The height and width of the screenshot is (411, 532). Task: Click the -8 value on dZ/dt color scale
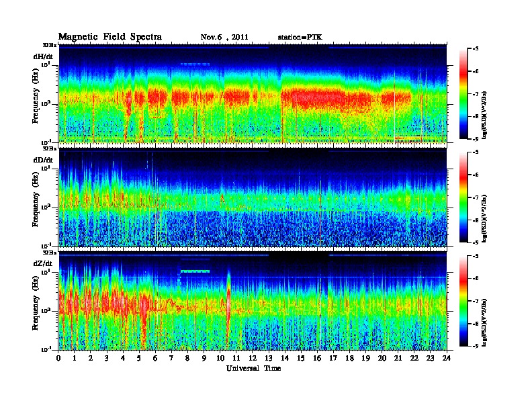coord(476,324)
